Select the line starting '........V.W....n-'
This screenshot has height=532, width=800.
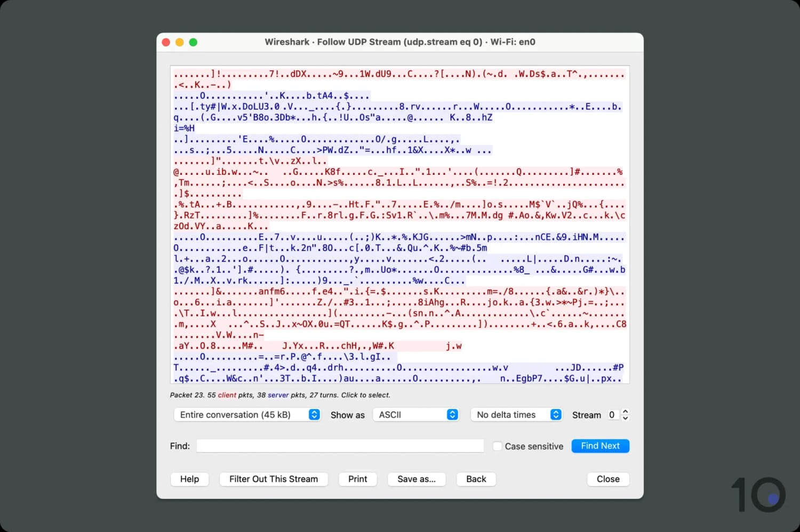click(x=219, y=335)
